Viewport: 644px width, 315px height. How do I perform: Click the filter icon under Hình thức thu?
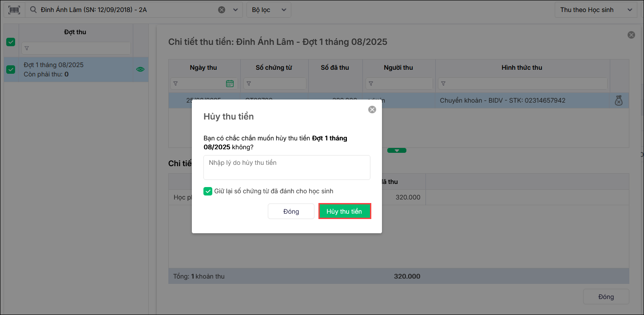(x=443, y=84)
